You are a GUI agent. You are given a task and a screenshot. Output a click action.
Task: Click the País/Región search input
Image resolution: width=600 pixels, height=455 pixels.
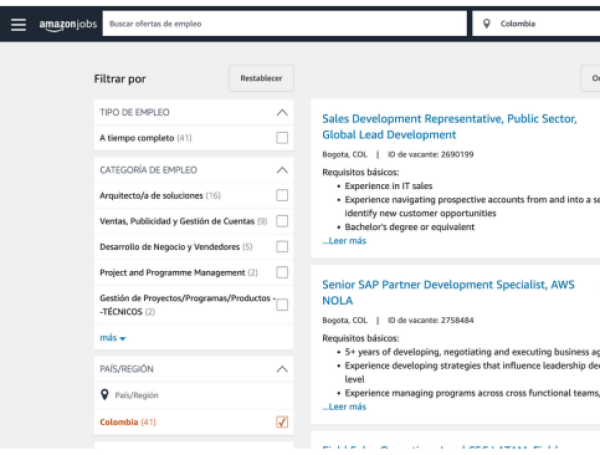click(x=190, y=395)
